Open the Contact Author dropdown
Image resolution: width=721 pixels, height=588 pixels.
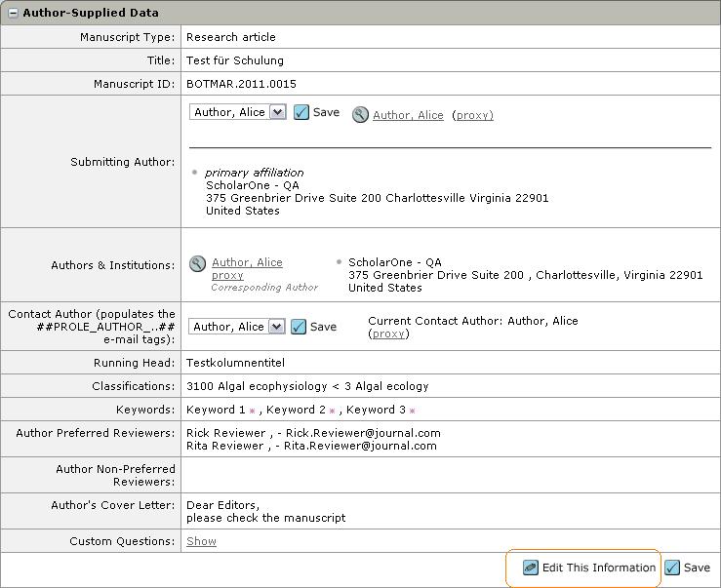point(276,327)
